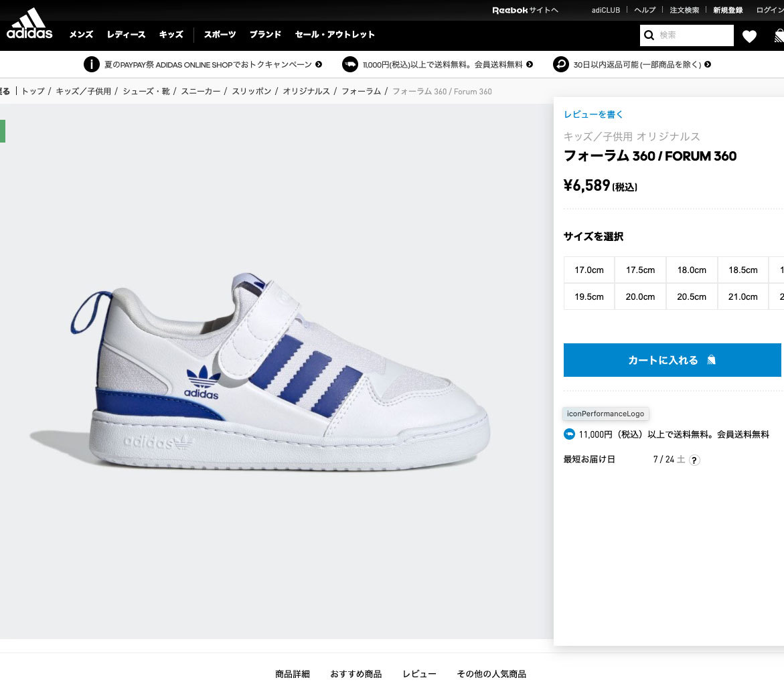
Task: Click the blue shipping icon below cart button
Action: click(569, 434)
